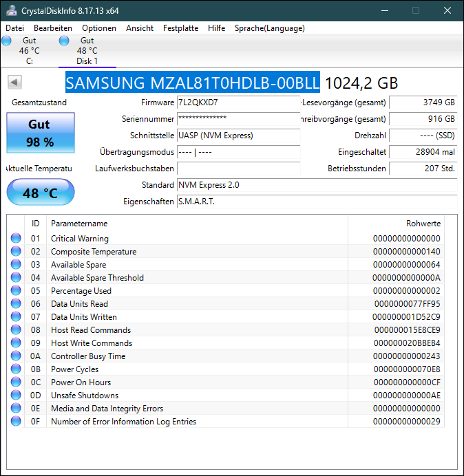Click the Schnittstelle field UASP (NVM Express)

pyautogui.click(x=238, y=135)
